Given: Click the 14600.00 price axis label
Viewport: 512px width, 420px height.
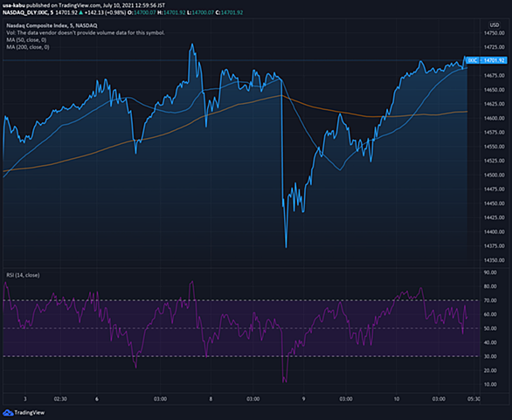Looking at the screenshot, I should (494, 118).
